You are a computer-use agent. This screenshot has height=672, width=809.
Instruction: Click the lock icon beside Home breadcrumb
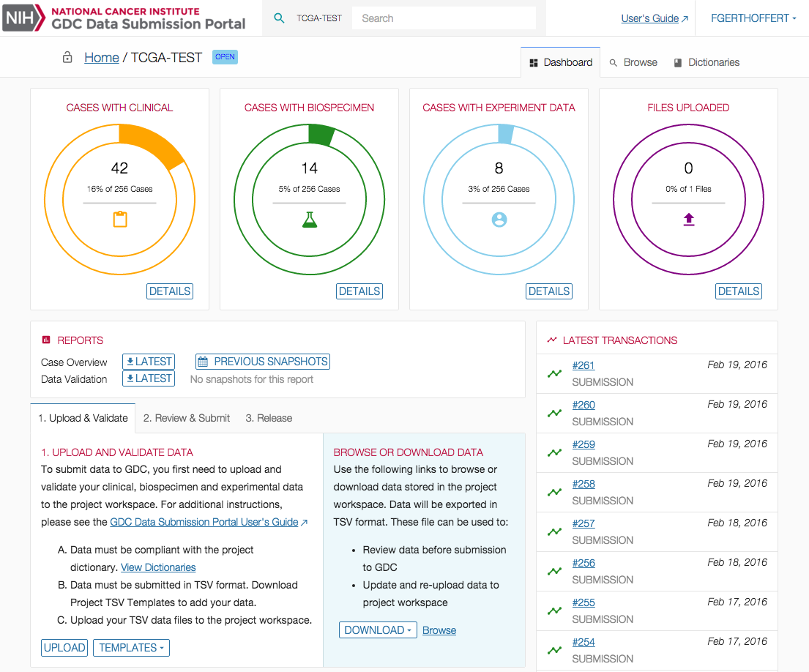(x=67, y=58)
